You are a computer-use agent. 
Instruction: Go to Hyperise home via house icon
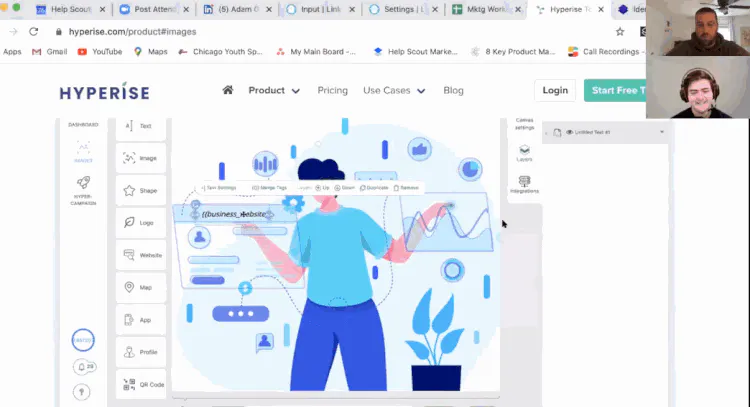(228, 90)
